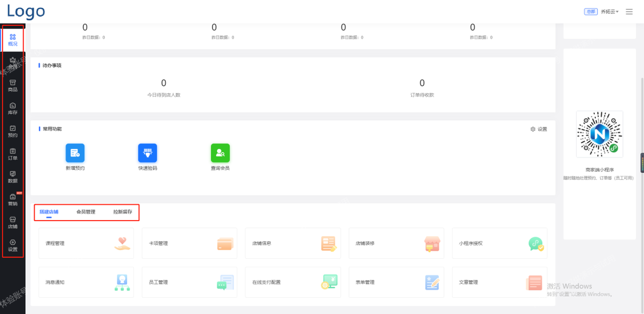Switch to the 拉新留存 tab
Viewport: 644px width, 314px height.
(x=122, y=212)
